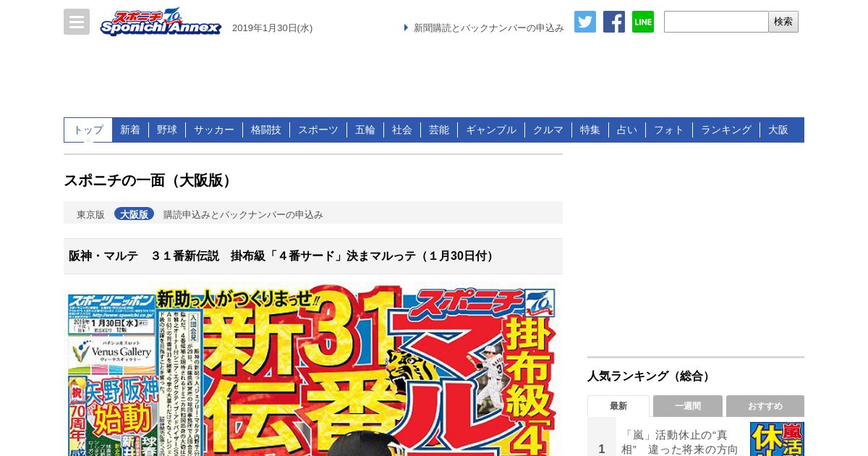Open the LINE icon link

[643, 22]
